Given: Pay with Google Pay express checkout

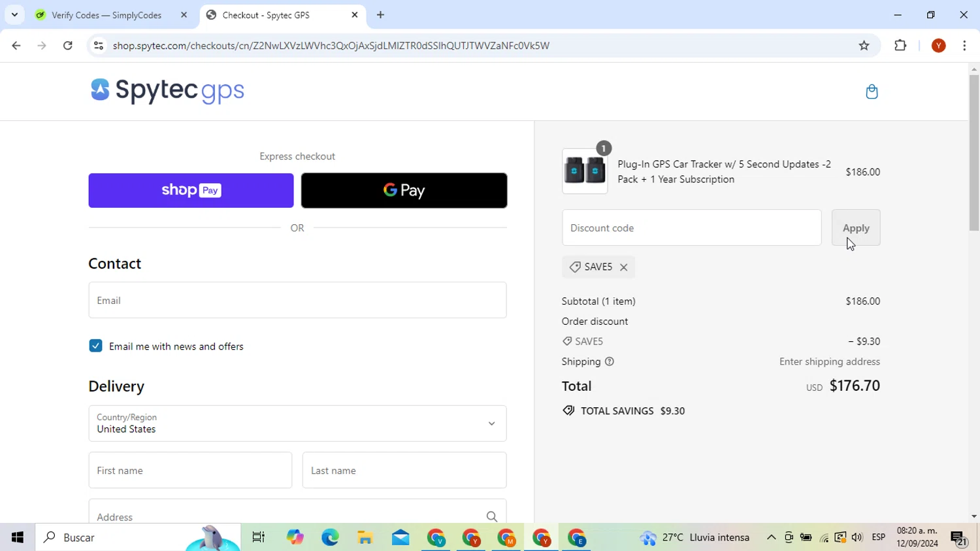Looking at the screenshot, I should point(404,190).
